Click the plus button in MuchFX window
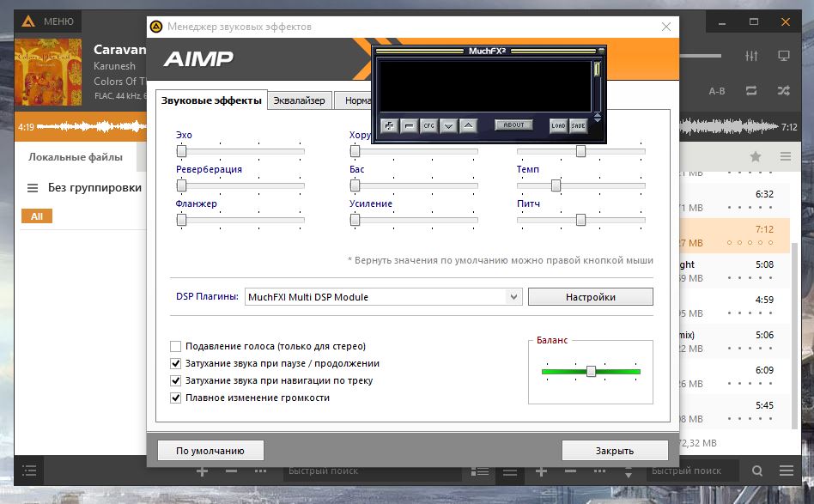This screenshot has height=504, width=814. pyautogui.click(x=389, y=125)
